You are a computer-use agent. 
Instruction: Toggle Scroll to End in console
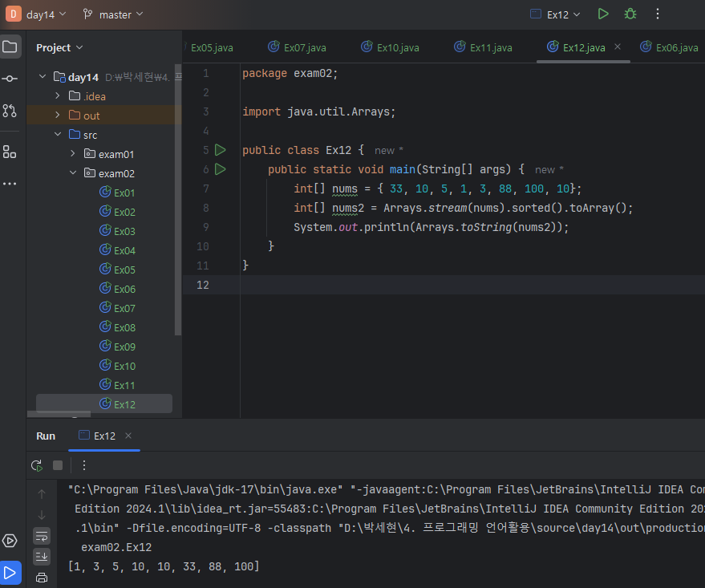point(42,556)
